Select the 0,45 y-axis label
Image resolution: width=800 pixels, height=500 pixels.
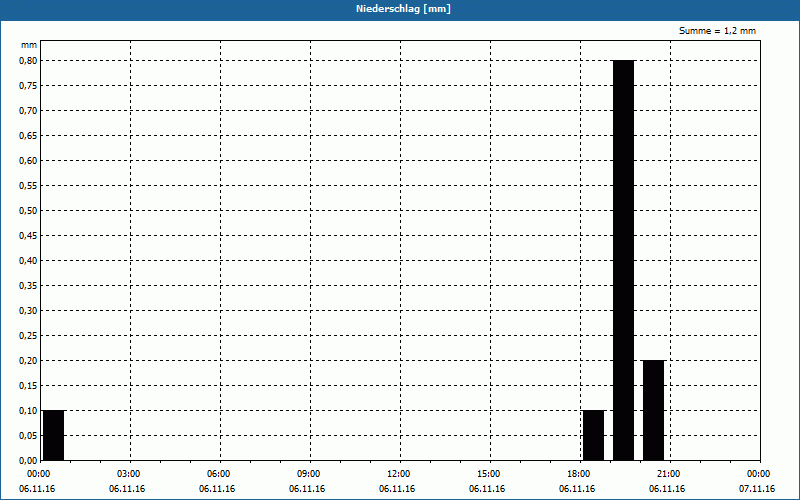point(28,236)
